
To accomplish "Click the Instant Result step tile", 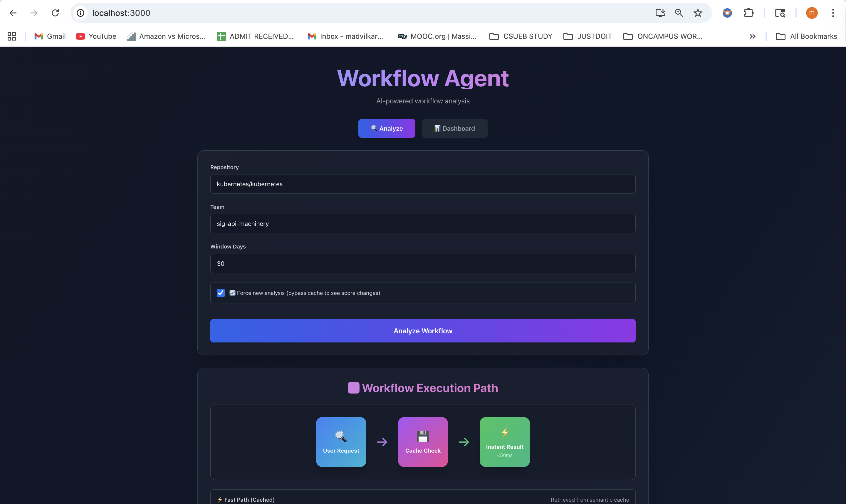I will point(504,442).
